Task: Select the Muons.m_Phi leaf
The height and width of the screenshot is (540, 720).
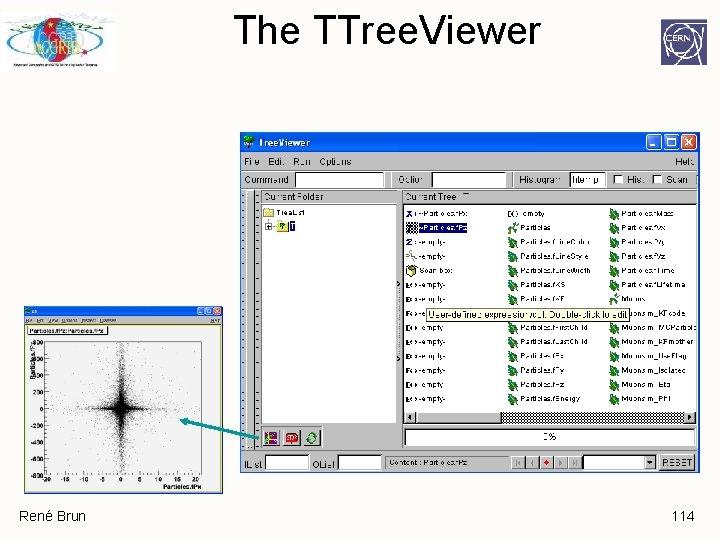Action: [640, 399]
